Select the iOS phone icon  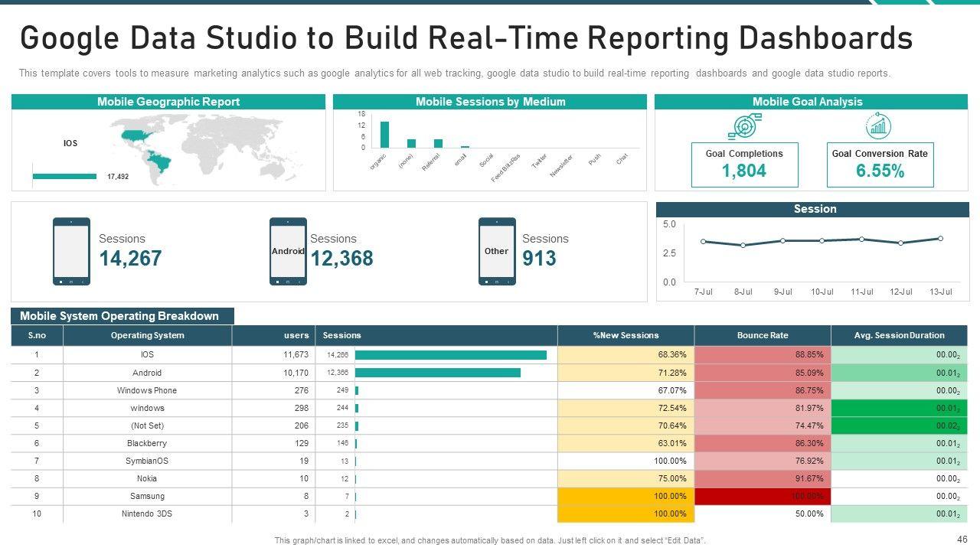click(71, 251)
